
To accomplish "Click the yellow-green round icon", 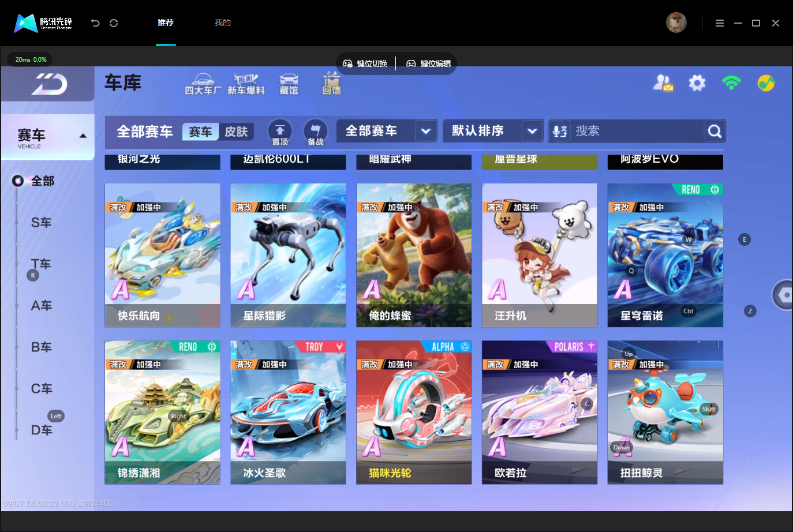I will click(766, 83).
